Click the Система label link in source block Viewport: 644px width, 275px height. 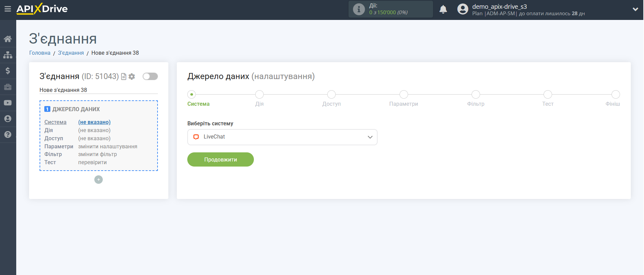[55, 122]
